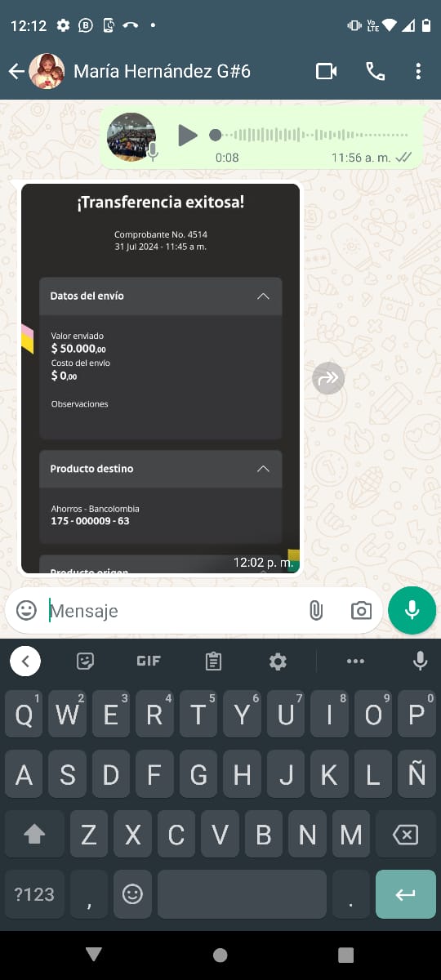Screen dimensions: 441x980
Task: Open the GIF keyboard tab
Action: click(148, 661)
